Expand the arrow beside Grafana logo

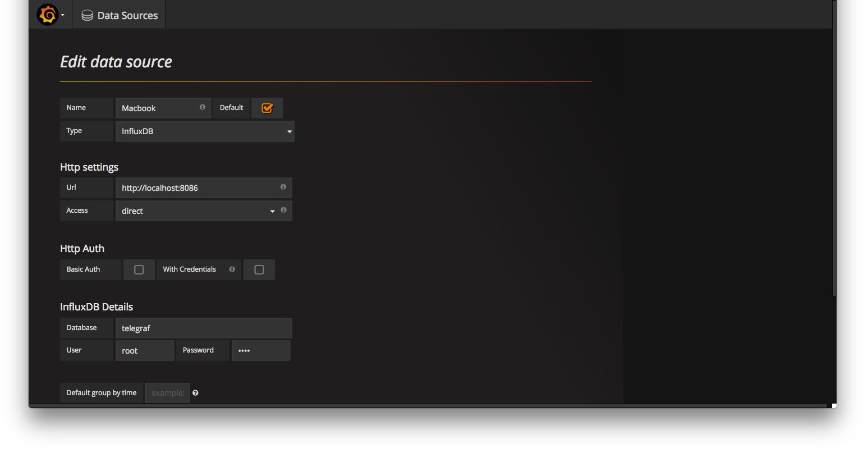point(63,15)
